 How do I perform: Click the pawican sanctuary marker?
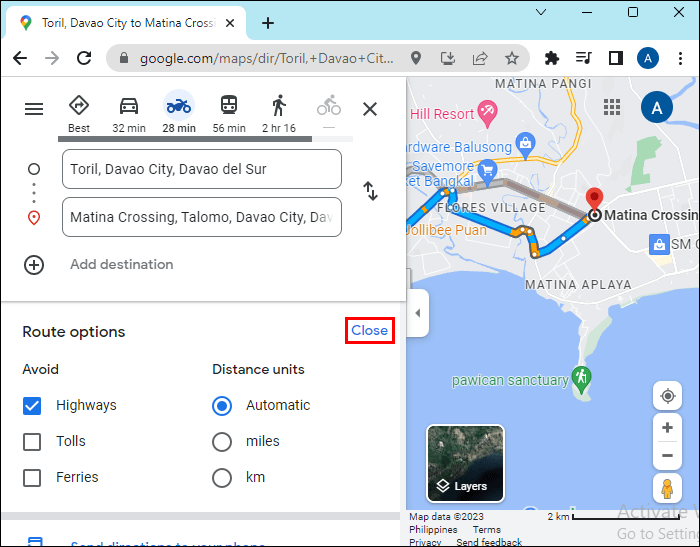(582, 380)
